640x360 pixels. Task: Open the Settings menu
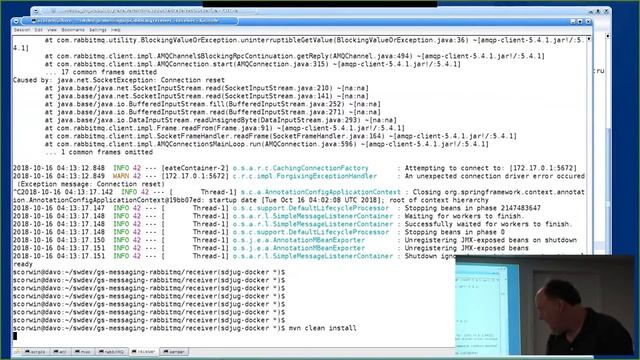(98, 30)
